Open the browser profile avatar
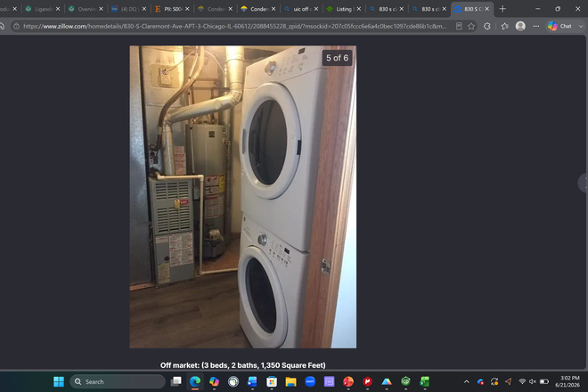The image size is (588, 392). pos(520,26)
